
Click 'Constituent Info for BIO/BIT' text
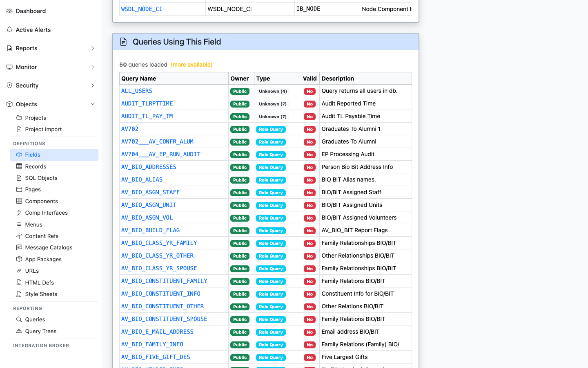358,294
